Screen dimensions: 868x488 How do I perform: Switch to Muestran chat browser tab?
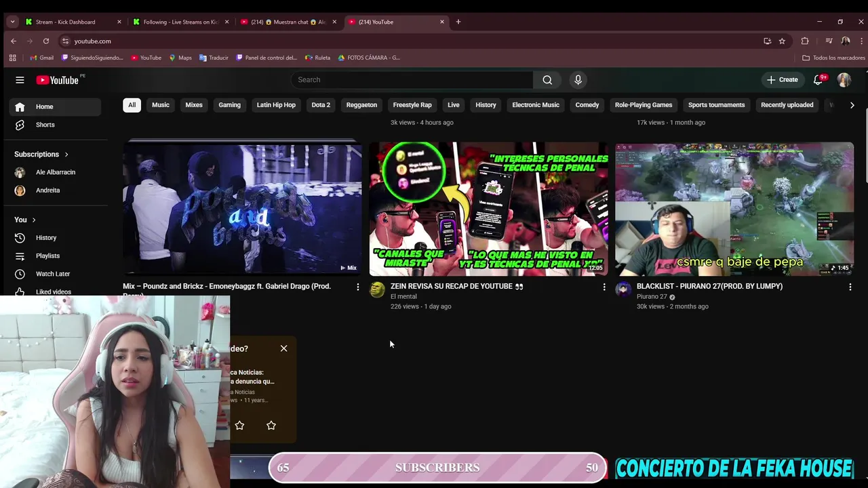coord(289,22)
